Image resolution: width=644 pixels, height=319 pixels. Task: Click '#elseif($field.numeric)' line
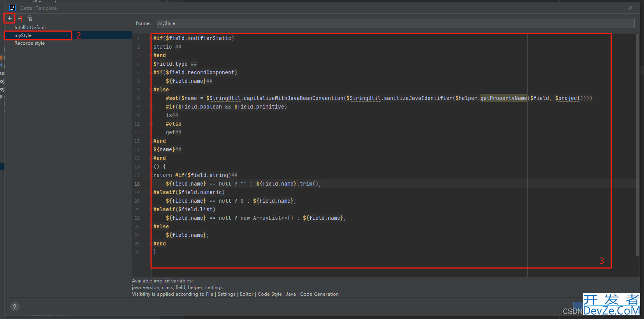(x=189, y=192)
